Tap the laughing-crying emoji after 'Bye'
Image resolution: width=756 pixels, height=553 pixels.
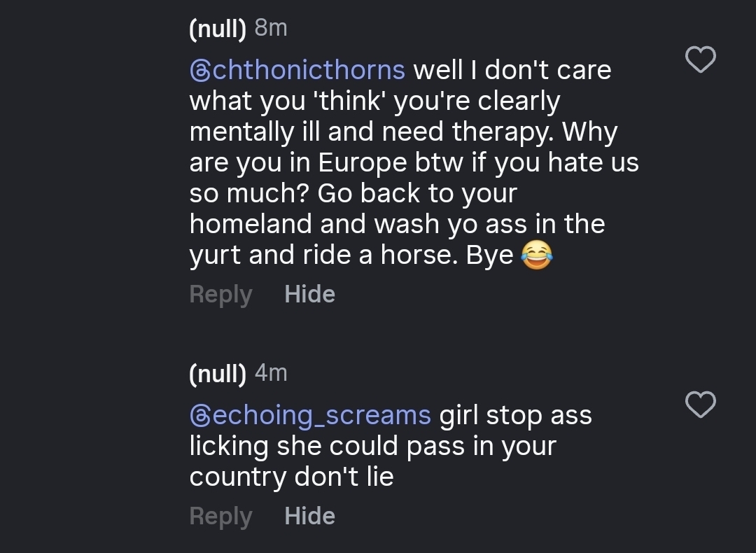[536, 255]
